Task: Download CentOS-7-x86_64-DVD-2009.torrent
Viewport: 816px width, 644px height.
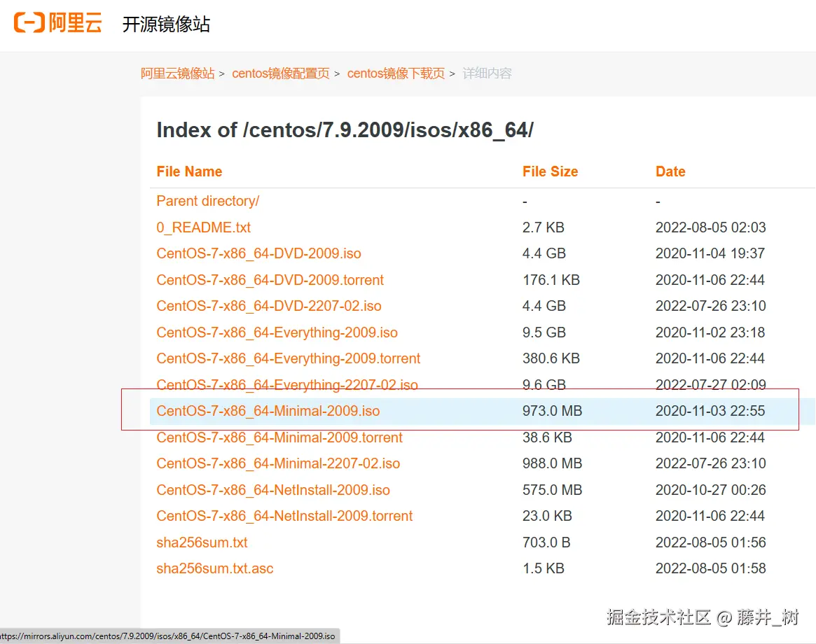Action: pyautogui.click(x=270, y=280)
